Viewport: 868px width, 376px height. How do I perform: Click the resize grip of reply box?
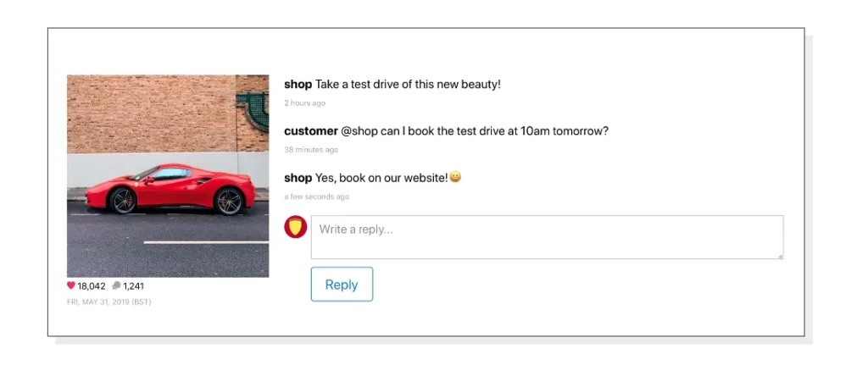pyautogui.click(x=781, y=256)
